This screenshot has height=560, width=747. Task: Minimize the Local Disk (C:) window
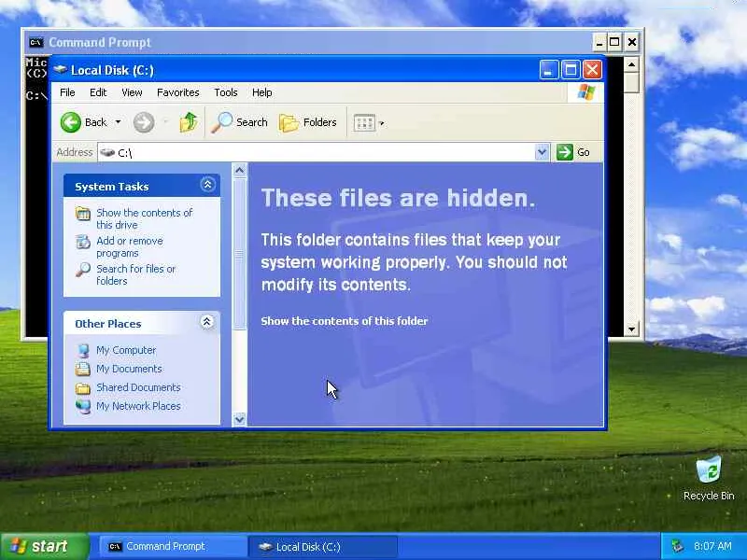[549, 70]
